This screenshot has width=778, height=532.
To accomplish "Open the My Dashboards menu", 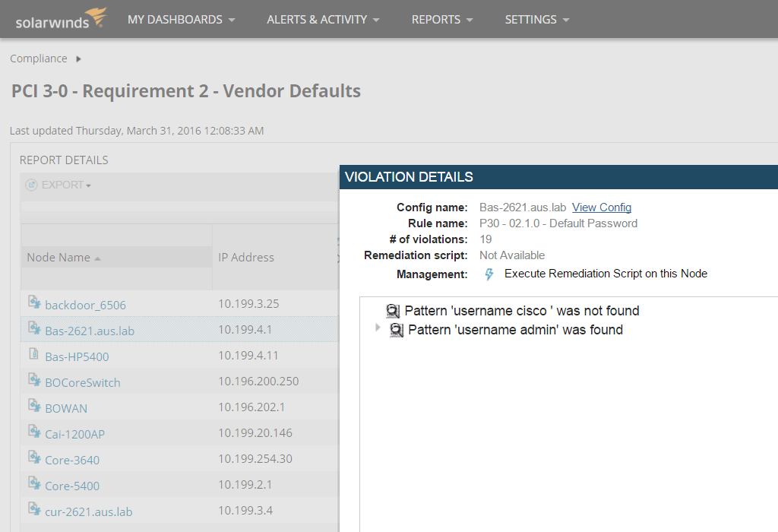I will (181, 19).
